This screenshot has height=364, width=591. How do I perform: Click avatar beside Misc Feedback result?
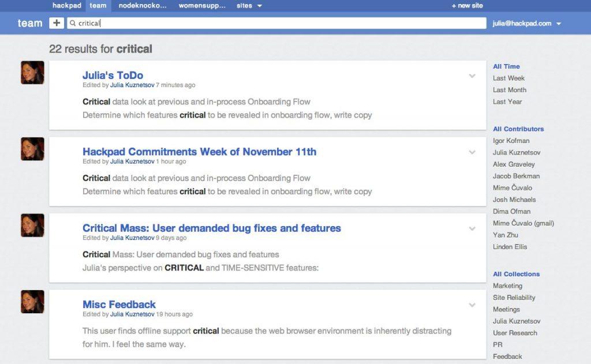32,302
